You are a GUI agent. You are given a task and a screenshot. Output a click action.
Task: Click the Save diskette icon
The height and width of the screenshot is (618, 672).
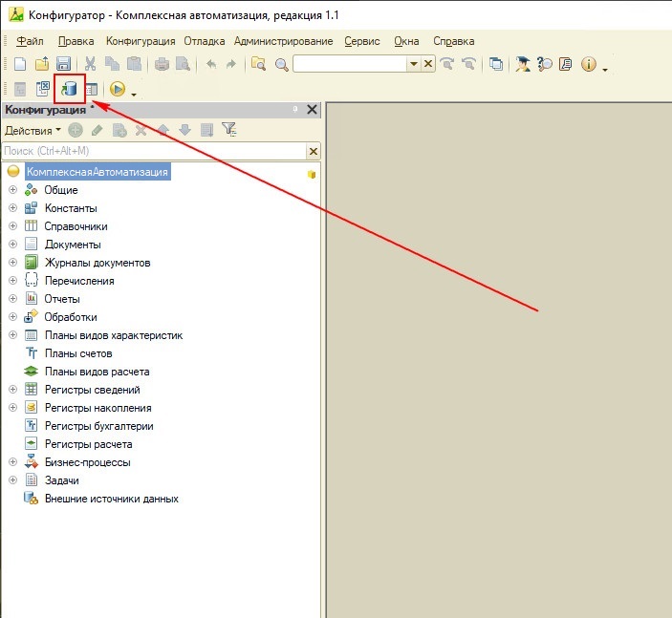(63, 64)
